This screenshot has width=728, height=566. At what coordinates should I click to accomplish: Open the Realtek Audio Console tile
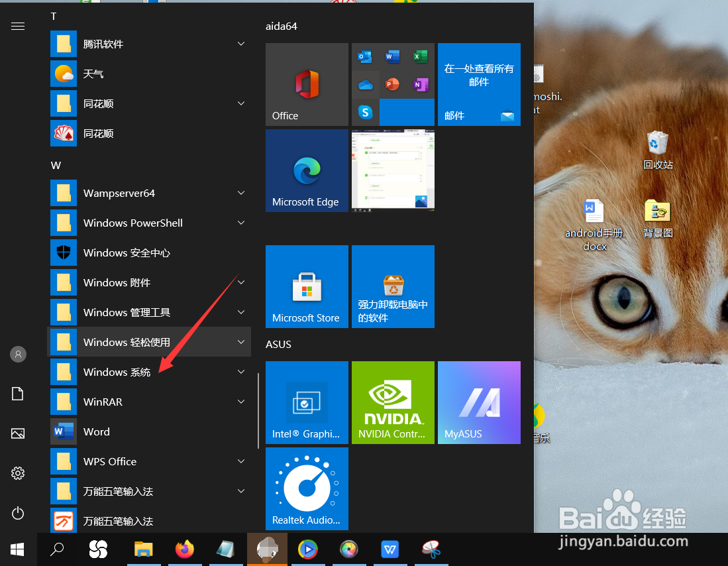pyautogui.click(x=307, y=488)
